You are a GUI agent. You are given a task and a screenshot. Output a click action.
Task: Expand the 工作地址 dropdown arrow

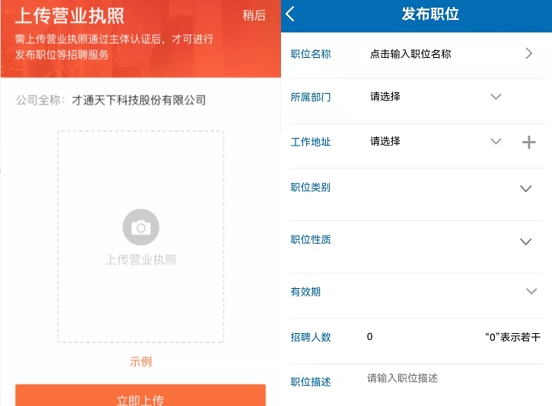pos(496,142)
